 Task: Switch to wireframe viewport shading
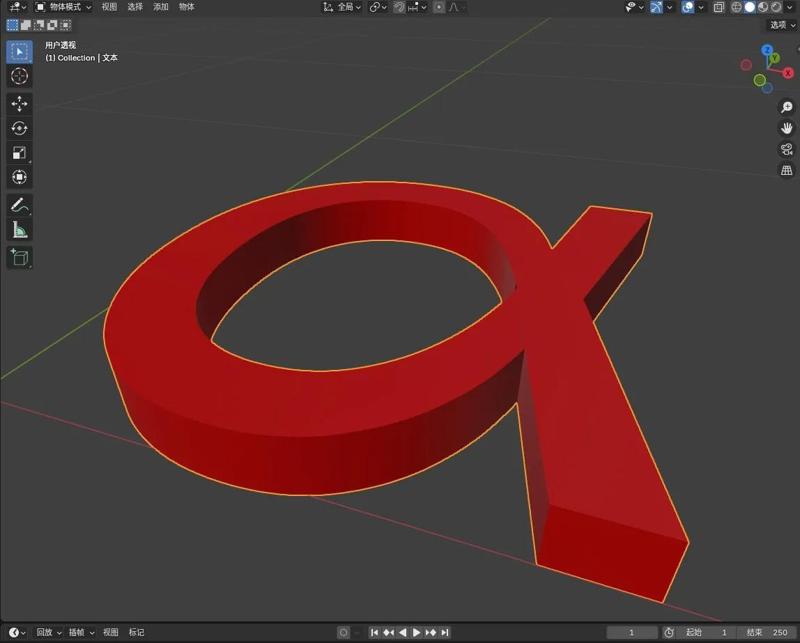pyautogui.click(x=736, y=8)
